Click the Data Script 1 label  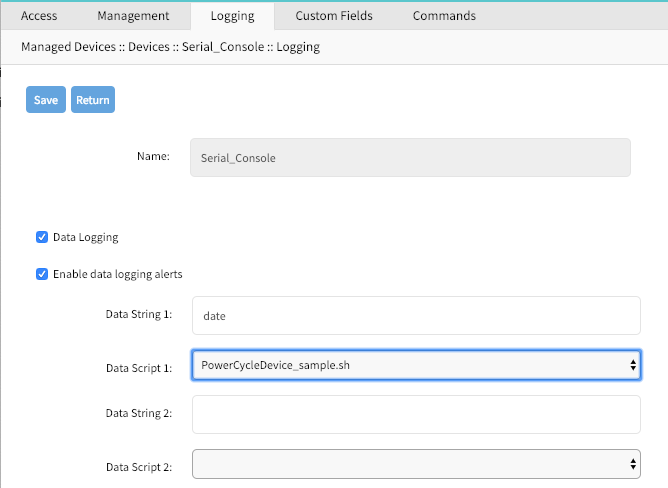click(139, 368)
